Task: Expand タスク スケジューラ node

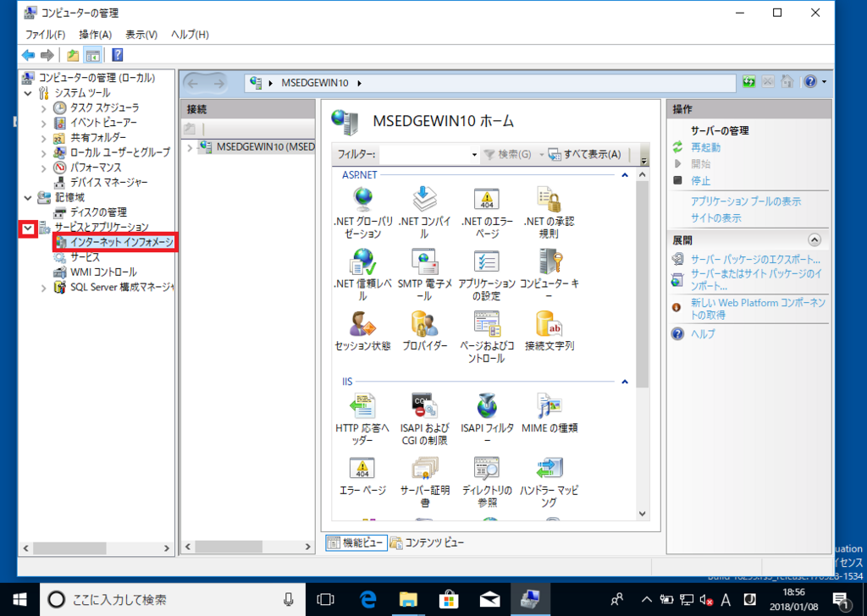Action: [x=44, y=108]
